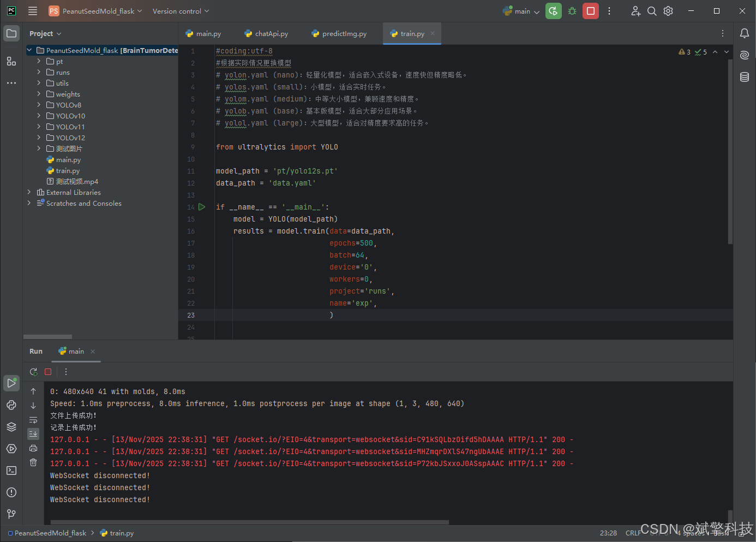This screenshot has width=756, height=542.
Task: Expand the runs folder
Action: [x=39, y=72]
